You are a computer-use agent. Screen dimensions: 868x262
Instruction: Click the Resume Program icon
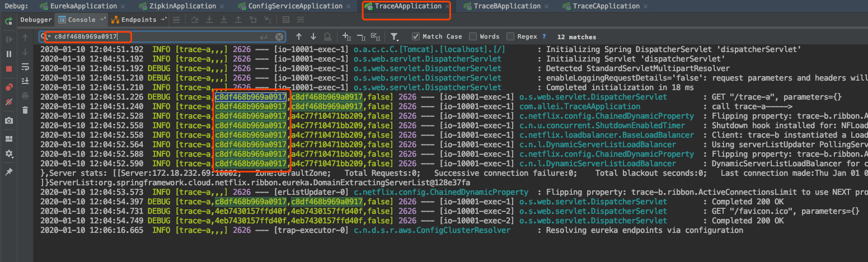[8, 39]
